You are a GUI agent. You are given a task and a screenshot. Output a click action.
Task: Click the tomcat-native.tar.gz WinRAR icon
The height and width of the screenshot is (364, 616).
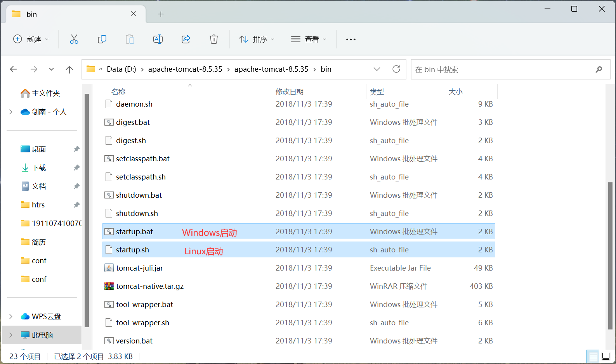109,286
